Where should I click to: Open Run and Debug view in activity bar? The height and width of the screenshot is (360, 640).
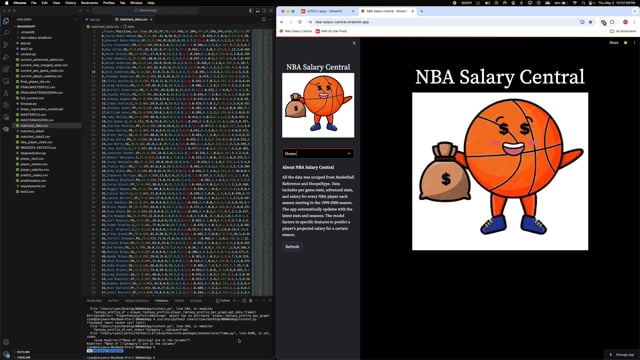click(x=6, y=57)
